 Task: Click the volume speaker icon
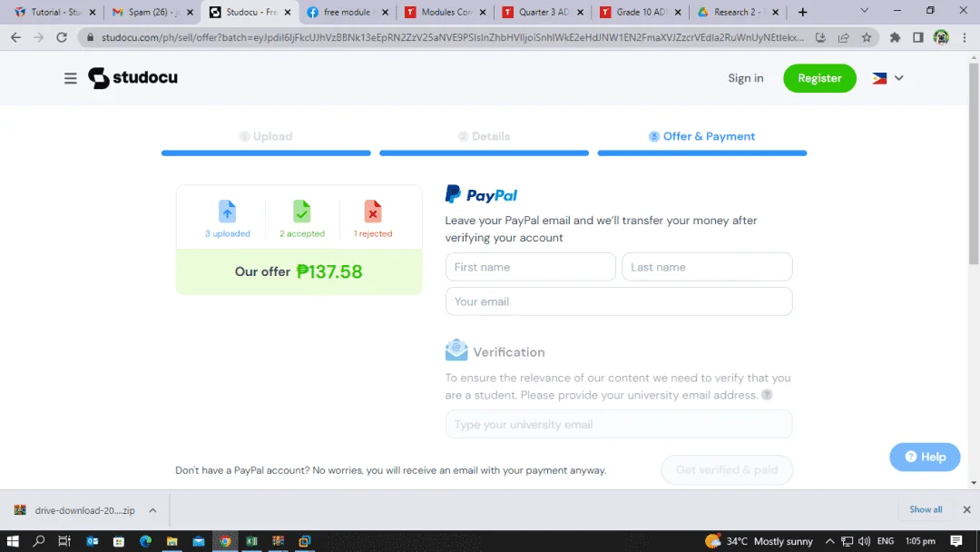click(865, 541)
